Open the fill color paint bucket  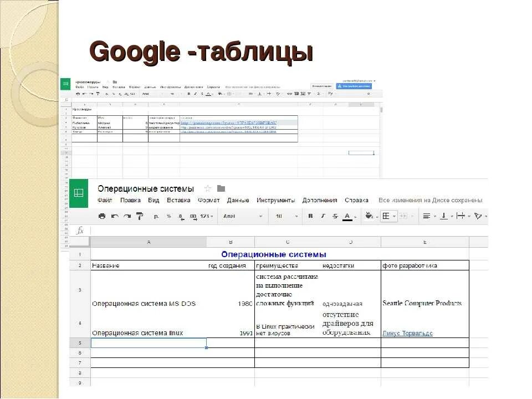(x=371, y=216)
